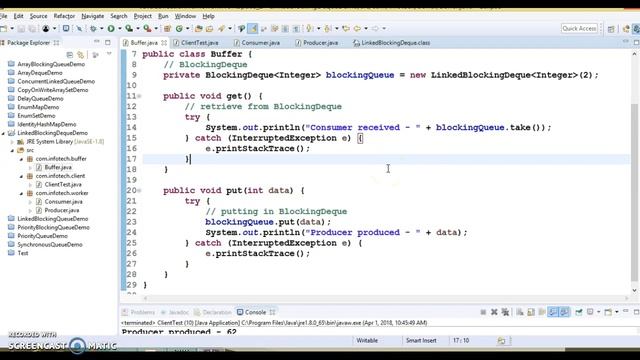Click the External Tools run icon
The image size is (640, 360).
coord(147,29)
